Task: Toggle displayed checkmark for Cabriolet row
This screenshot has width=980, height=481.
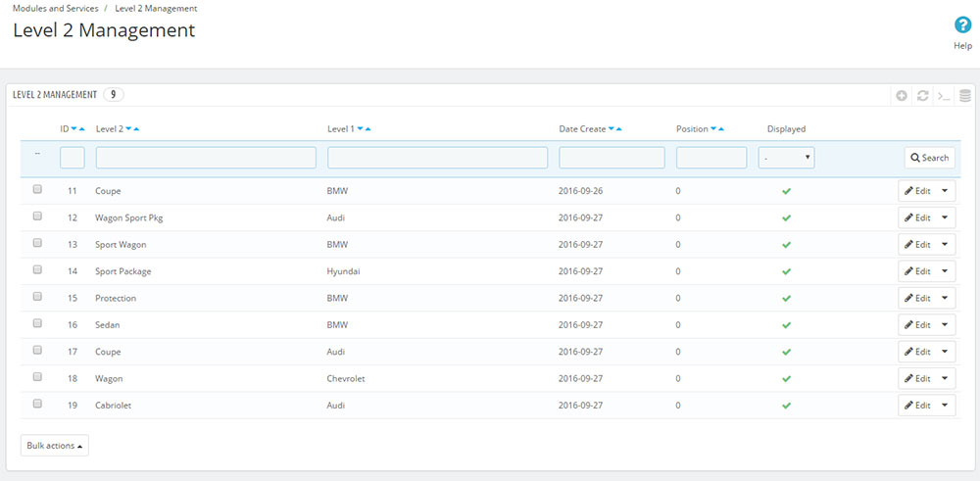Action: pyautogui.click(x=786, y=406)
